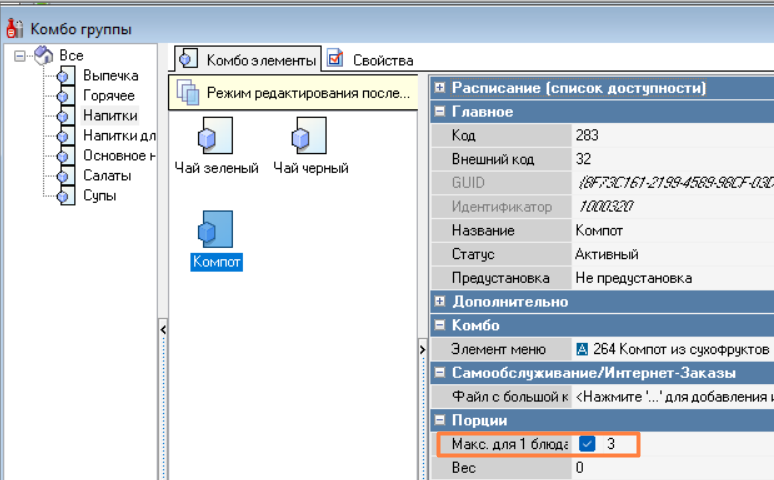Collapse the Все tree root node
The width and height of the screenshot is (774, 480).
click(x=20, y=56)
